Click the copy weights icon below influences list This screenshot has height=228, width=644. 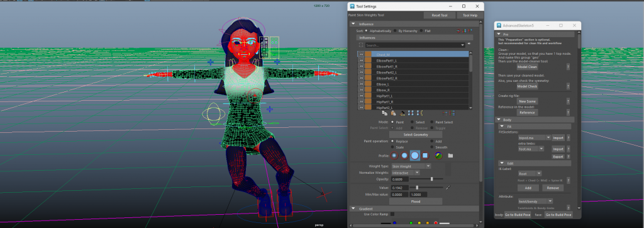click(384, 113)
